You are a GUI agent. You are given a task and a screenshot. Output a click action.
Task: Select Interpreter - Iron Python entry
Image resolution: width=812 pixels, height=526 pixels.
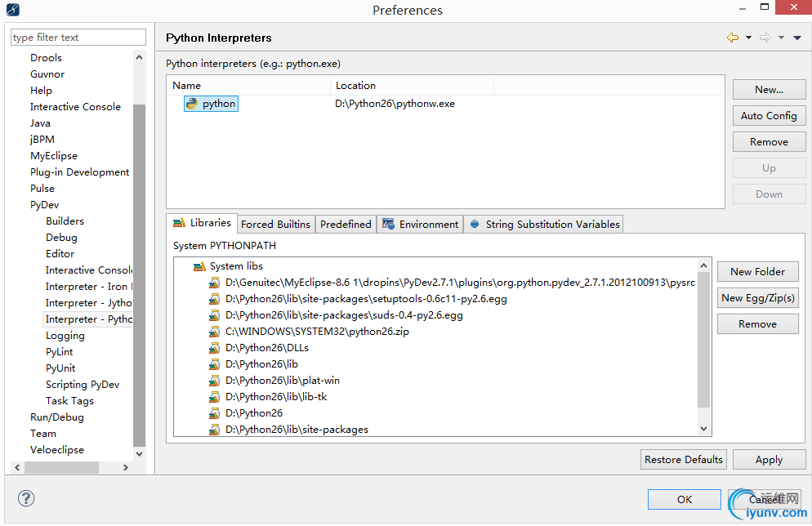88,287
